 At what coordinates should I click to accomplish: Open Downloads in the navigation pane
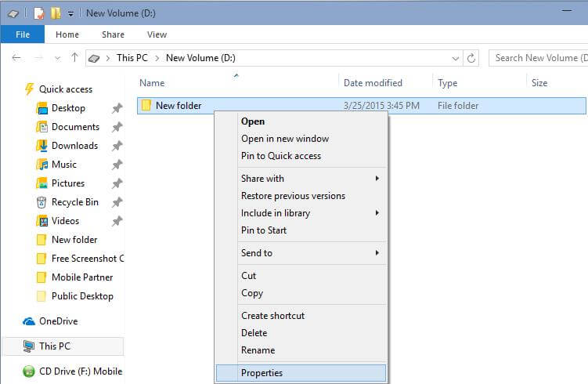pyautogui.click(x=74, y=146)
